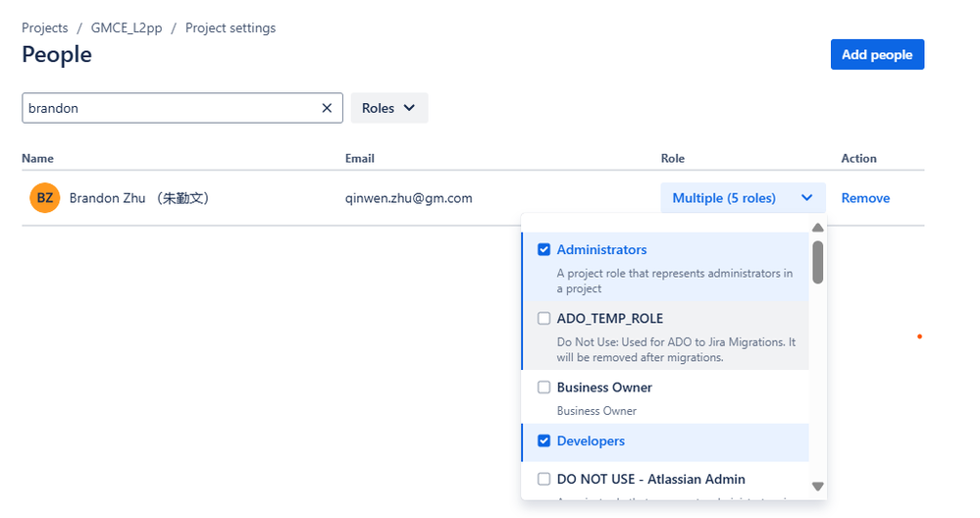Click the roles list scrollbar thumb

(817, 263)
